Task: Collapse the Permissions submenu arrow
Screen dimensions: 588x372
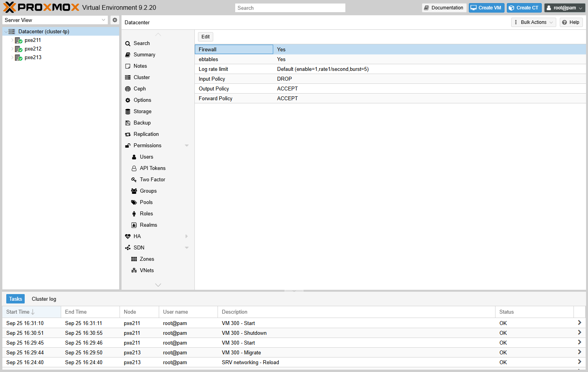Action: (187, 146)
